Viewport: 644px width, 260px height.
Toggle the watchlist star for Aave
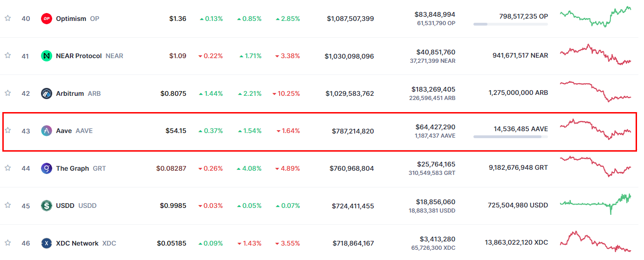coord(7,130)
